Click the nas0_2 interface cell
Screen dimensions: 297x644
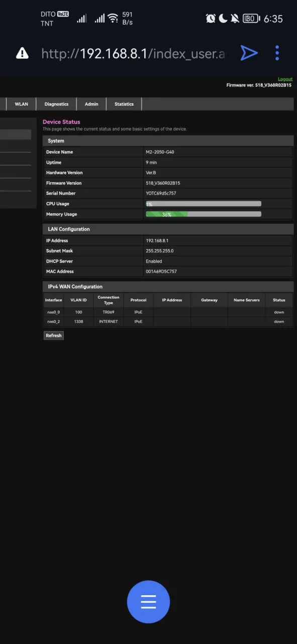tap(53, 321)
